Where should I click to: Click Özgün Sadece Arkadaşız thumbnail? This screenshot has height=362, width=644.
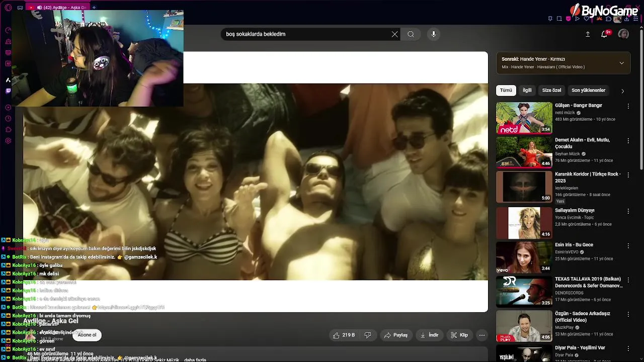[524, 326]
